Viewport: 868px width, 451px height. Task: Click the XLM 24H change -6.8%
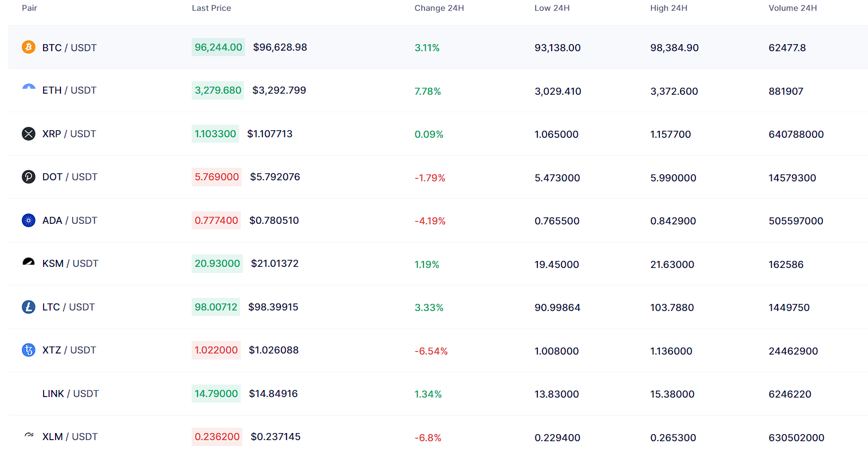428,438
